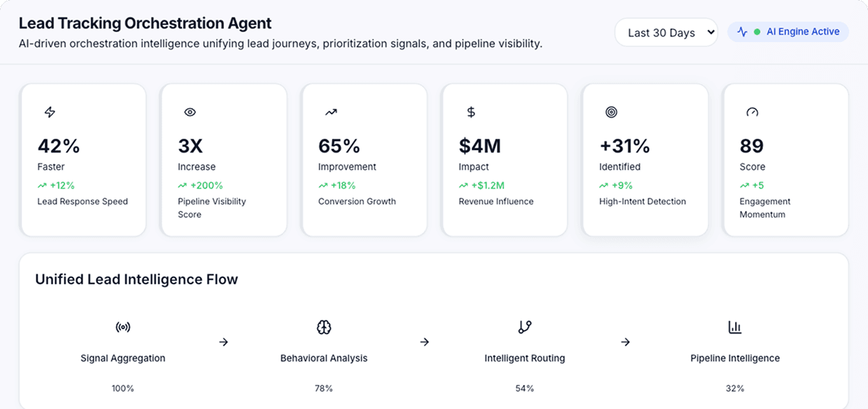Click the lightning bolt icon on Lead Response Speed card
Viewport: 868px width, 409px height.
(49, 111)
